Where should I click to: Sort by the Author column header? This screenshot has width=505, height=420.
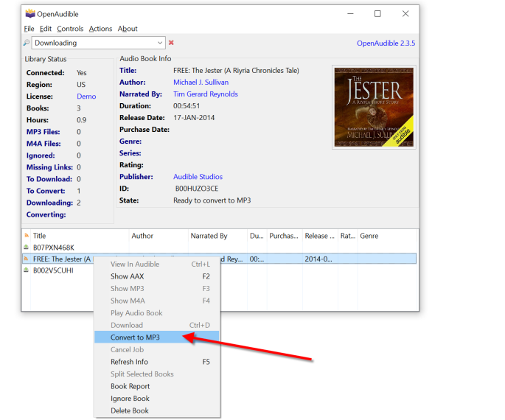(x=159, y=236)
